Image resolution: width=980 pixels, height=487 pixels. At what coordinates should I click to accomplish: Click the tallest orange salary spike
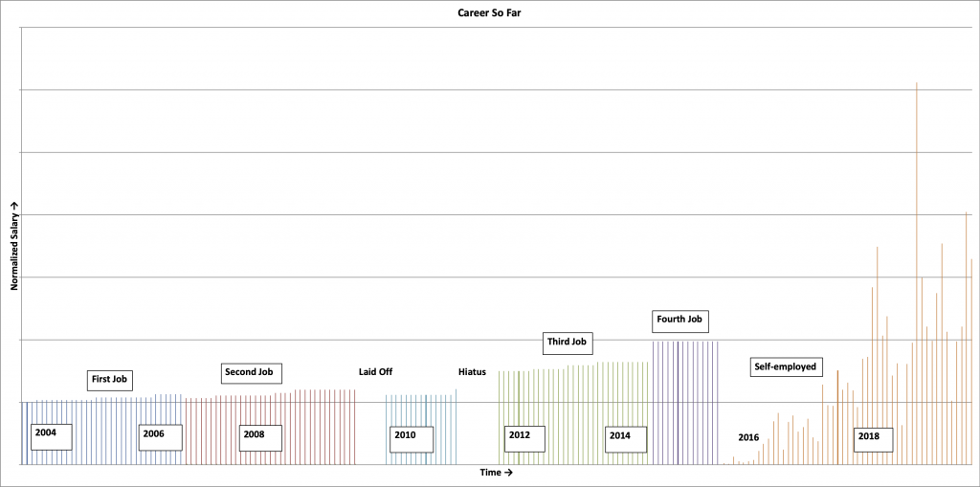coord(916,274)
